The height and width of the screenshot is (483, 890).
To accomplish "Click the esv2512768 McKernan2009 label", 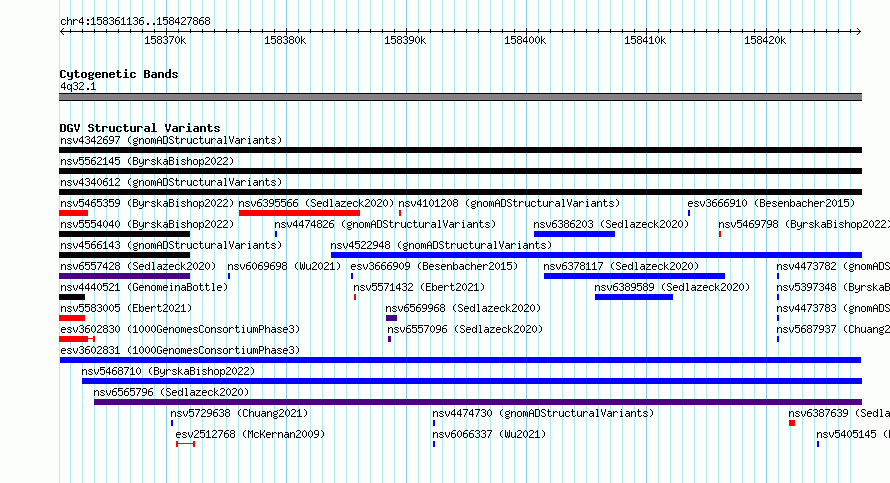I will coord(250,434).
